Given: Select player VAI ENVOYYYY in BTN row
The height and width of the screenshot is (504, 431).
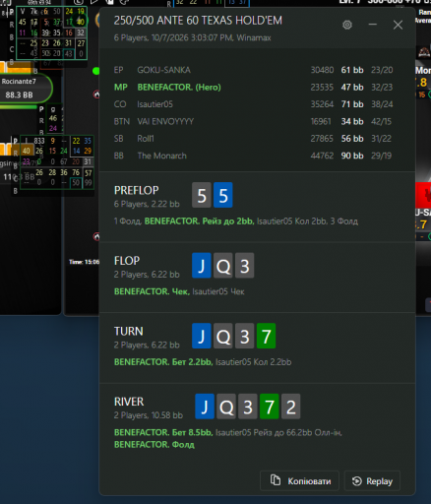Looking at the screenshot, I should (165, 121).
